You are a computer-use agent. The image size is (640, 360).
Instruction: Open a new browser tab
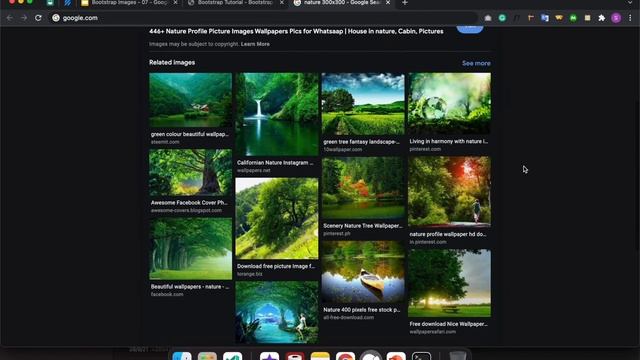pyautogui.click(x=404, y=2)
